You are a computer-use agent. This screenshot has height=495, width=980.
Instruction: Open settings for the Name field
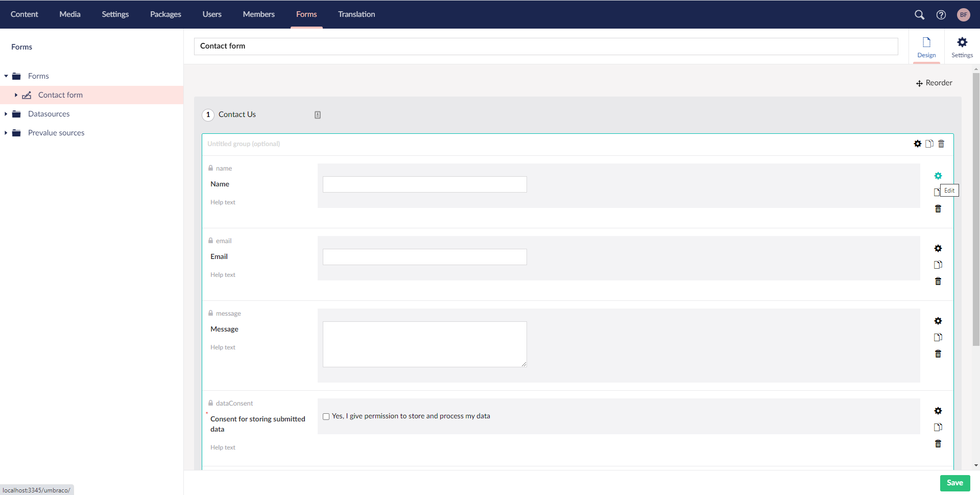(x=938, y=176)
